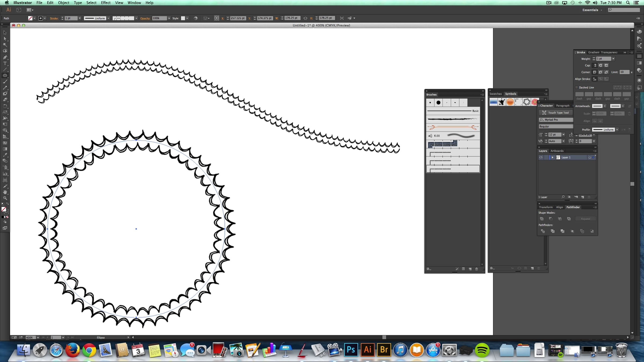Open the stroke Profile Uniform dropdown

point(617,130)
